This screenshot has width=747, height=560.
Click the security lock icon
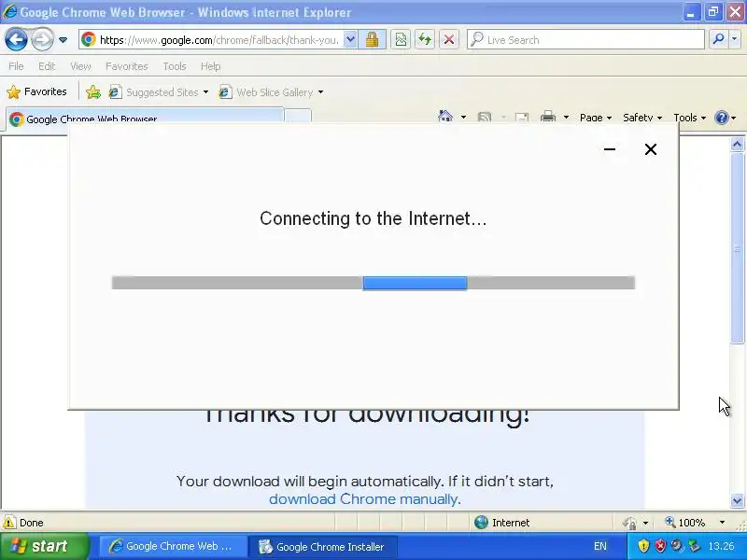tap(372, 39)
